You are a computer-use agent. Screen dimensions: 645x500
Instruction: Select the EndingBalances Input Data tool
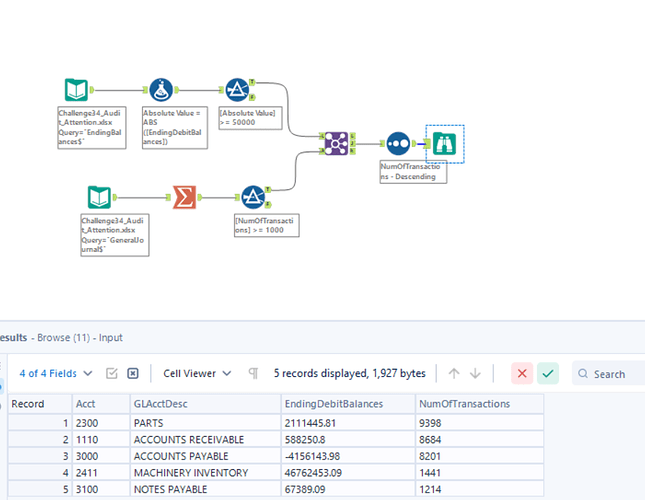pos(76,90)
